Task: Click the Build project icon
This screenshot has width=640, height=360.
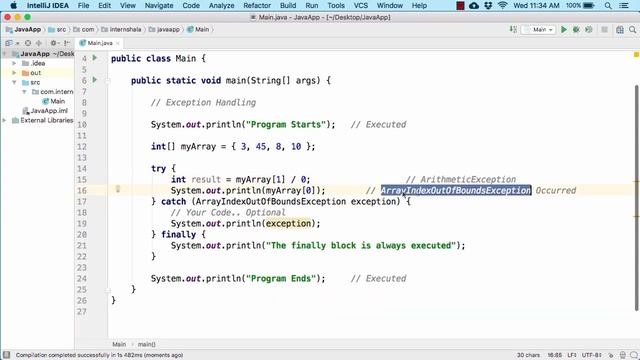Action: [513, 29]
